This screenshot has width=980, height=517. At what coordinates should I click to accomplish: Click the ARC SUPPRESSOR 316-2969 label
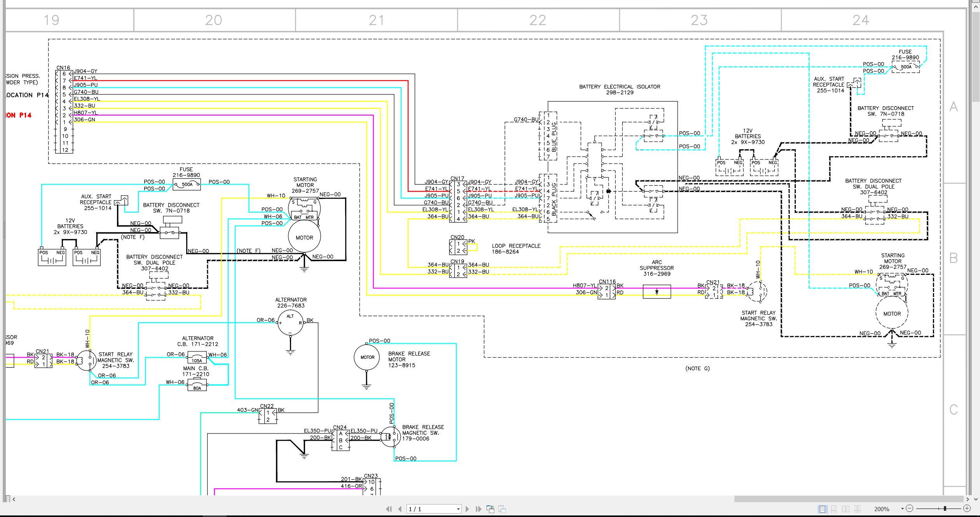click(x=657, y=268)
